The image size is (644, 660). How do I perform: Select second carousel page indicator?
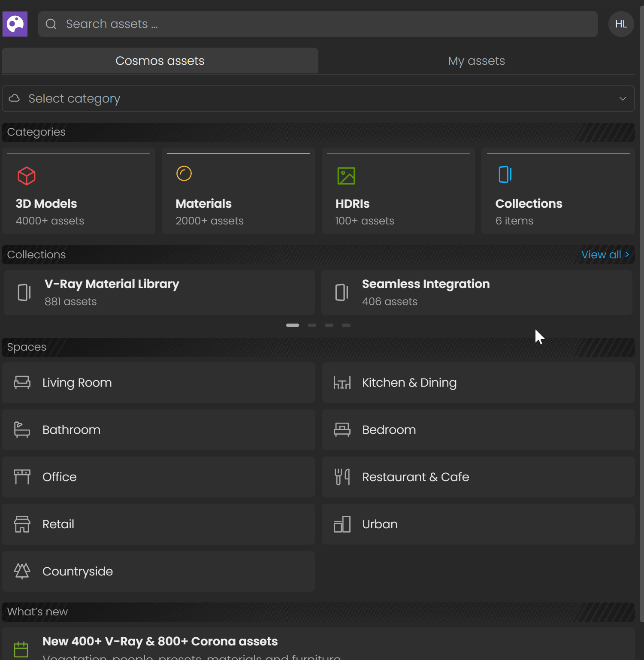(312, 325)
